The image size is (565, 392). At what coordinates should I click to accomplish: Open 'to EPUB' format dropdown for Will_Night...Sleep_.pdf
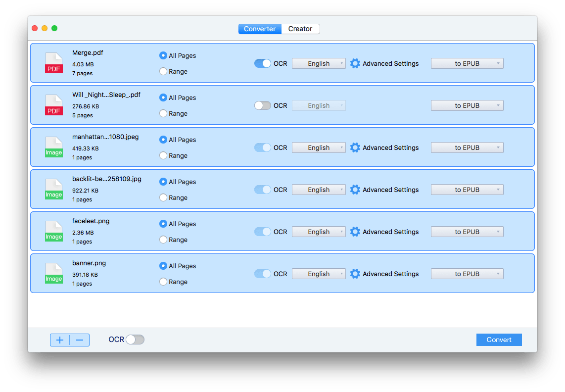(467, 105)
